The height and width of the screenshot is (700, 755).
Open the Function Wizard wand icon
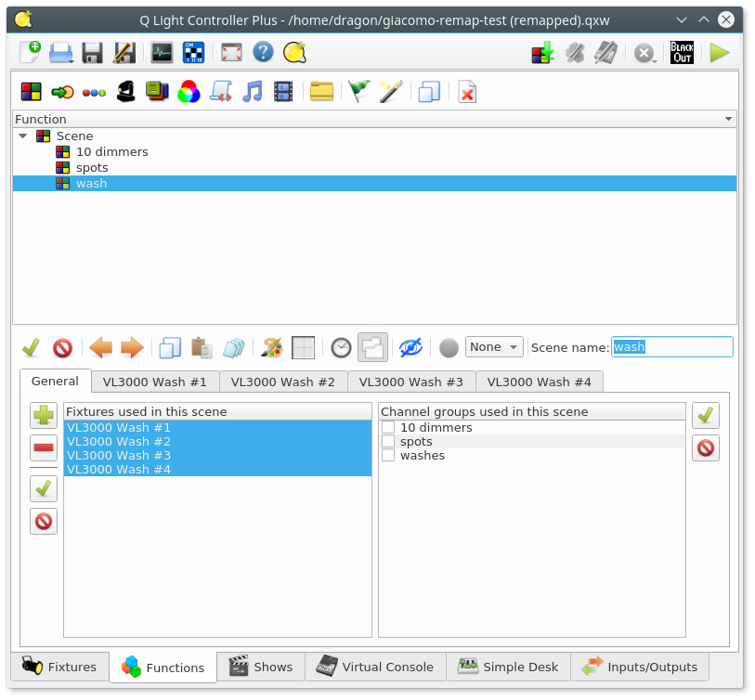[x=390, y=92]
